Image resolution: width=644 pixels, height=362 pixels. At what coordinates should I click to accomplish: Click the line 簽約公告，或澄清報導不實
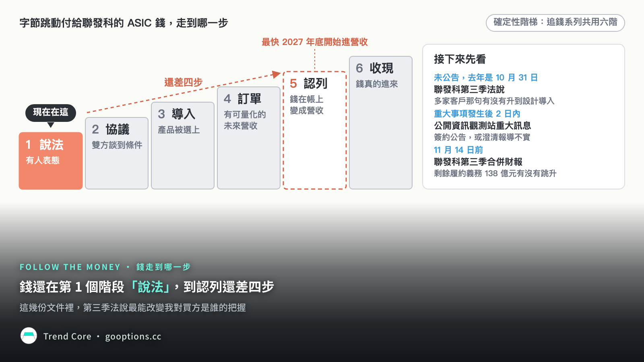(x=482, y=137)
